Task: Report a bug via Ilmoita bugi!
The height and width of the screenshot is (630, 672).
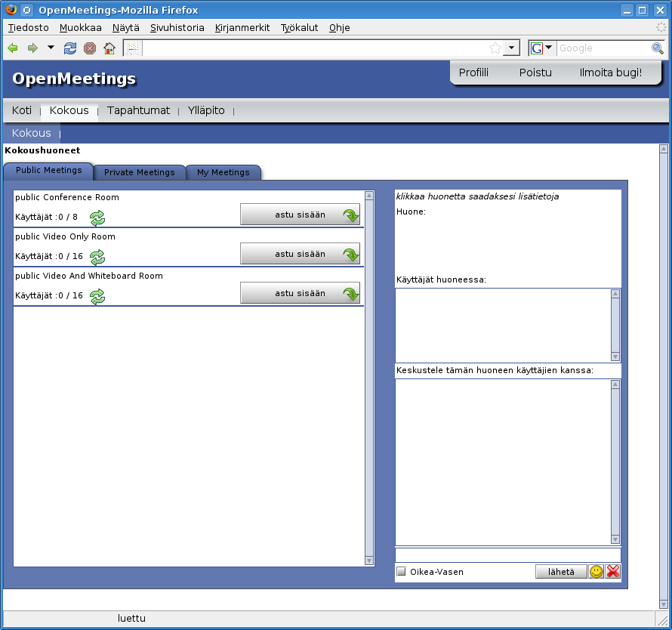Action: click(x=611, y=73)
